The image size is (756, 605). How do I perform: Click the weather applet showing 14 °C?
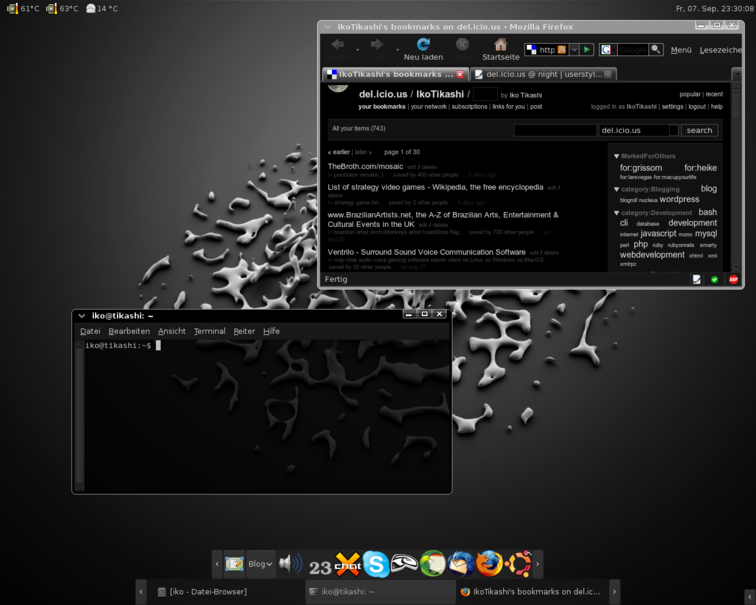pos(102,8)
